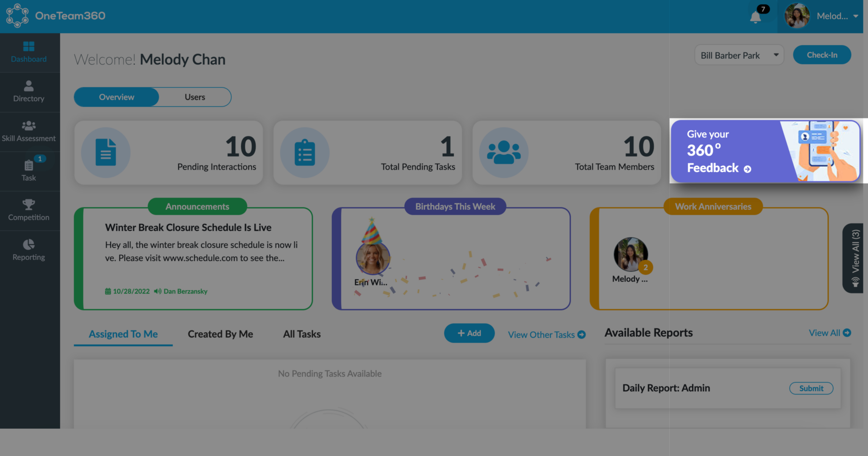Click the notifications bell icon
Viewport: 868px width, 456px height.
coord(755,17)
